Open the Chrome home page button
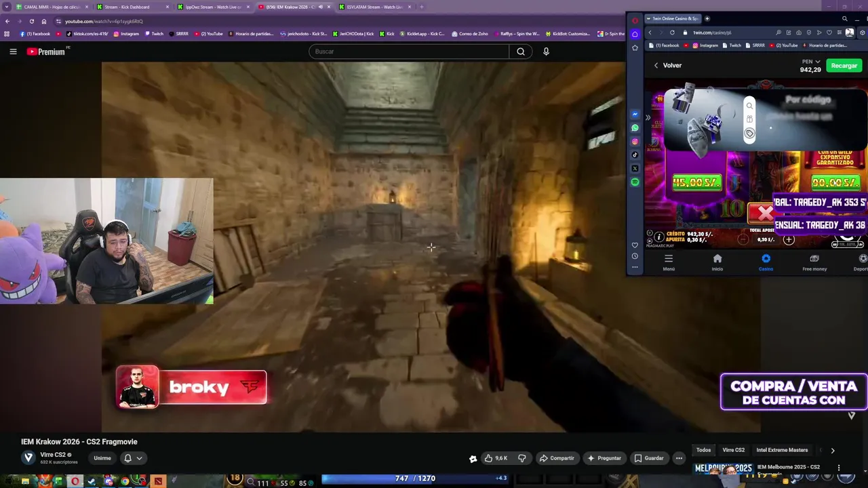 pos(44,21)
